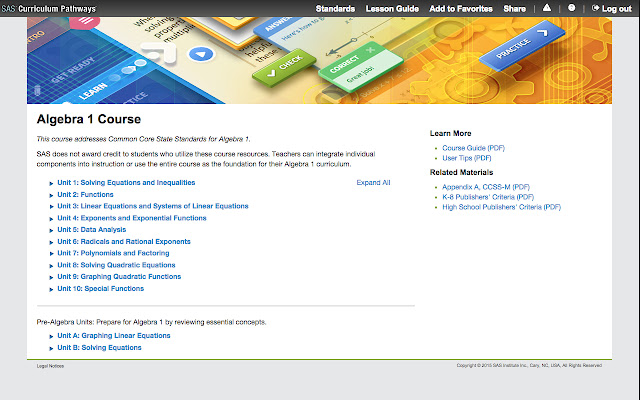The width and height of the screenshot is (640, 400).
Task: Click the Log out text
Action: pos(617,9)
